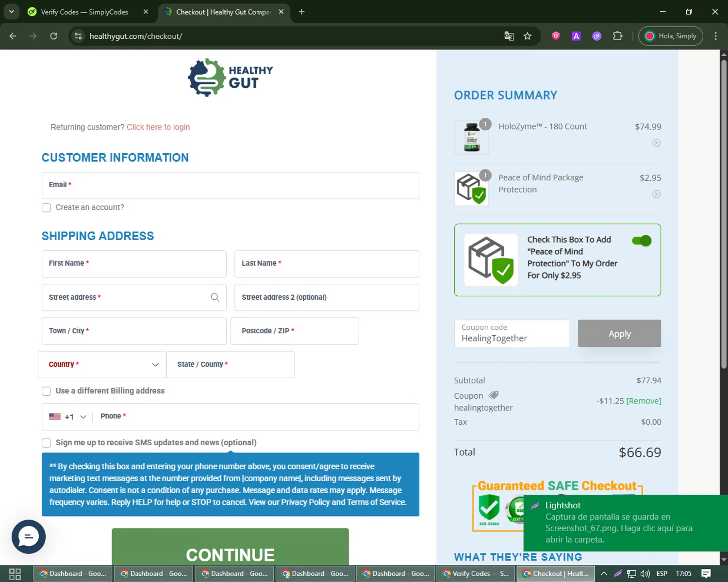This screenshot has width=728, height=582.
Task: Click the 17:05 taskbar clock
Action: 683,574
